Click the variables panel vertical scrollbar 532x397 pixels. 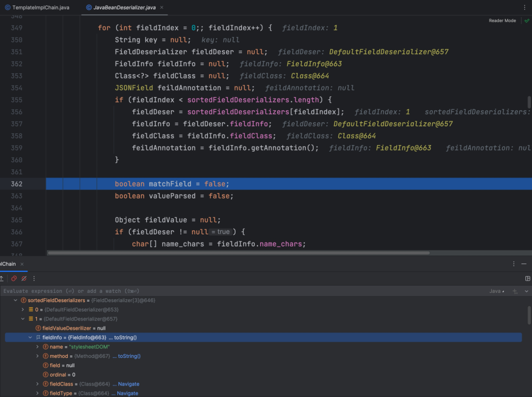point(529,315)
